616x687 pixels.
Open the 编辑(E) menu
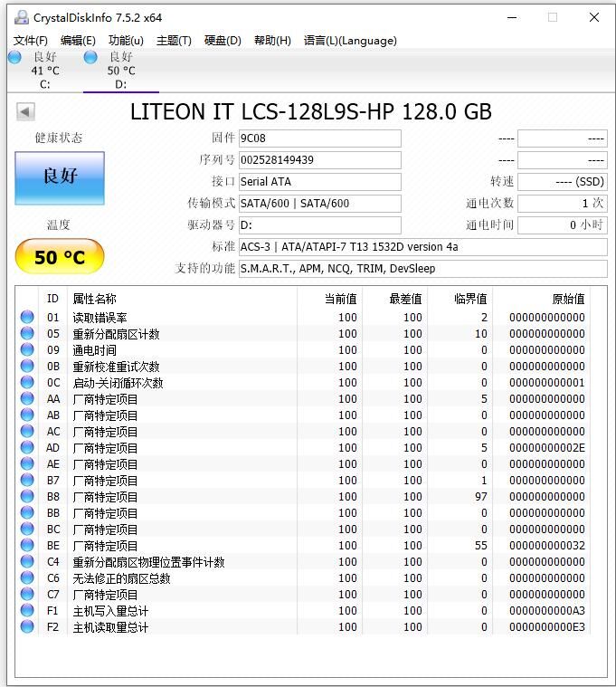[x=78, y=41]
